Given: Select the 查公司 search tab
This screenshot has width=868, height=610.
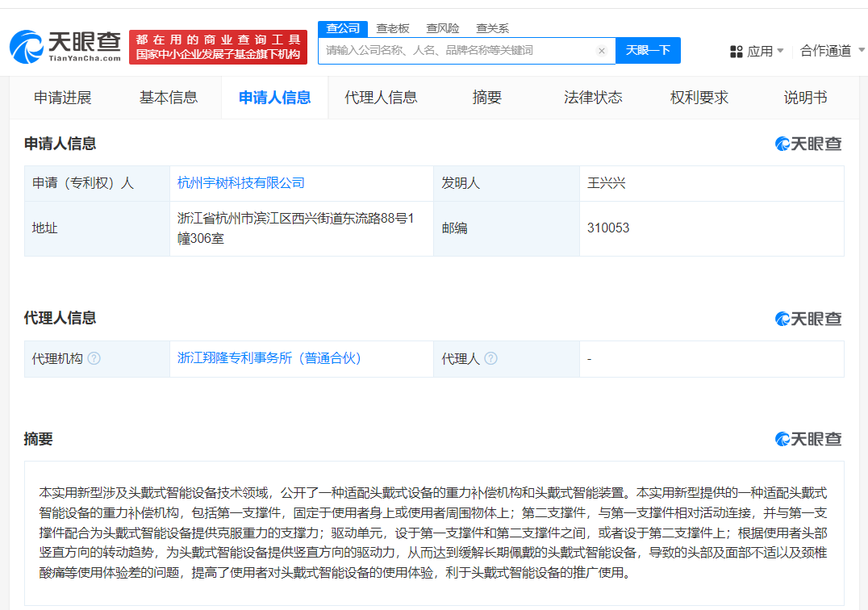Looking at the screenshot, I should tap(343, 28).
